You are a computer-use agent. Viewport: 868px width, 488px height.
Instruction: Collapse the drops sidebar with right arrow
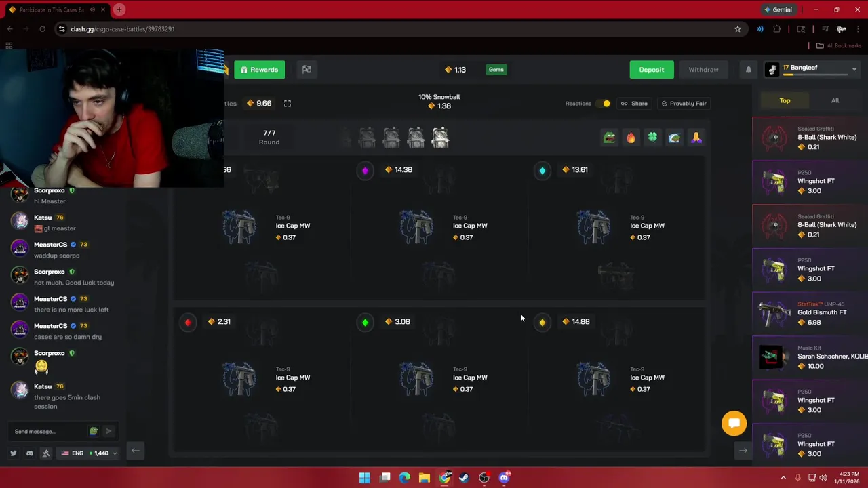coord(743,451)
